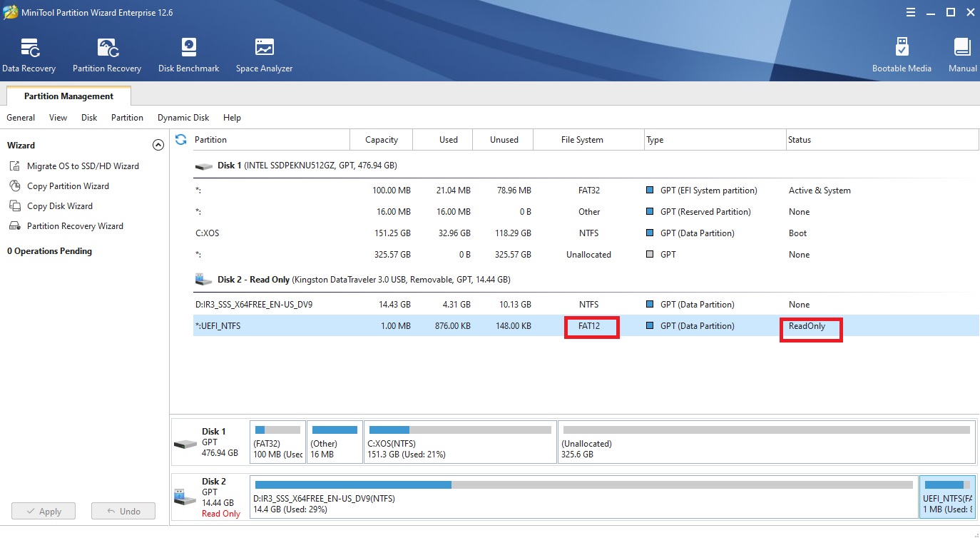Click the Copy Partition Wizard icon
This screenshot has height=538, width=980.
coord(15,186)
